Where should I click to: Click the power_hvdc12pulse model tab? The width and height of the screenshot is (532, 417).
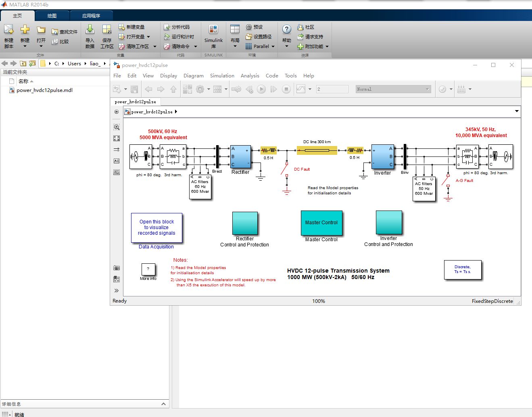pos(136,102)
